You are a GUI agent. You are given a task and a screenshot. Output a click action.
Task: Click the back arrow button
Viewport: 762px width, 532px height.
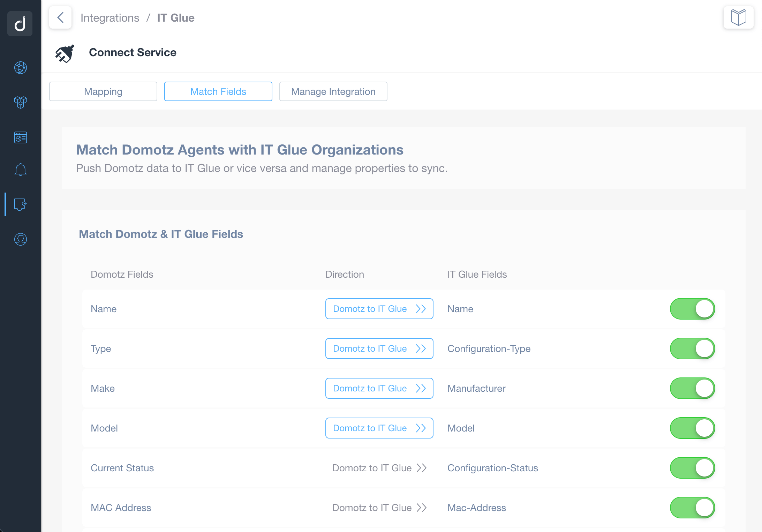tap(60, 17)
